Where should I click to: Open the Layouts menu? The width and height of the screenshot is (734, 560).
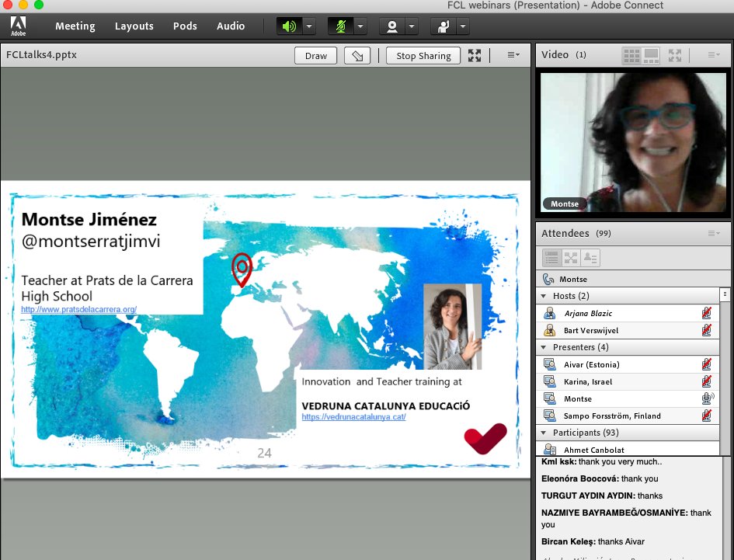coord(134,26)
